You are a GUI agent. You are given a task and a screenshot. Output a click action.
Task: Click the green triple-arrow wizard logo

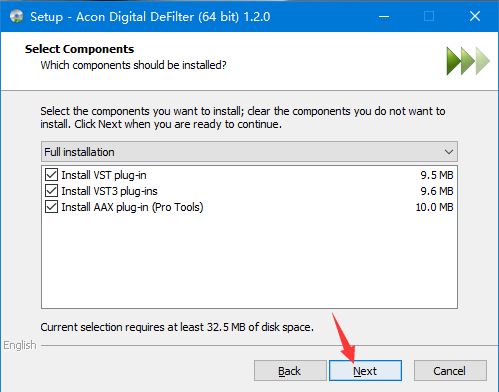point(468,61)
